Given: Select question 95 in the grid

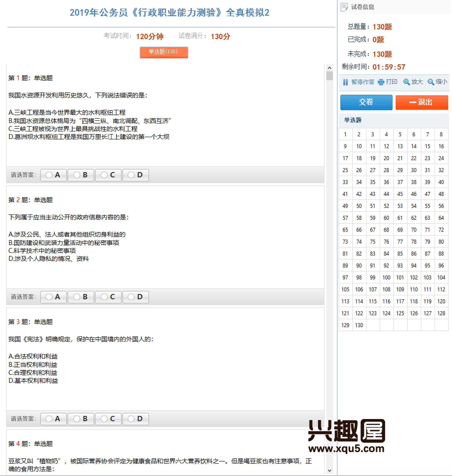Looking at the screenshot, I should pyautogui.click(x=427, y=265).
